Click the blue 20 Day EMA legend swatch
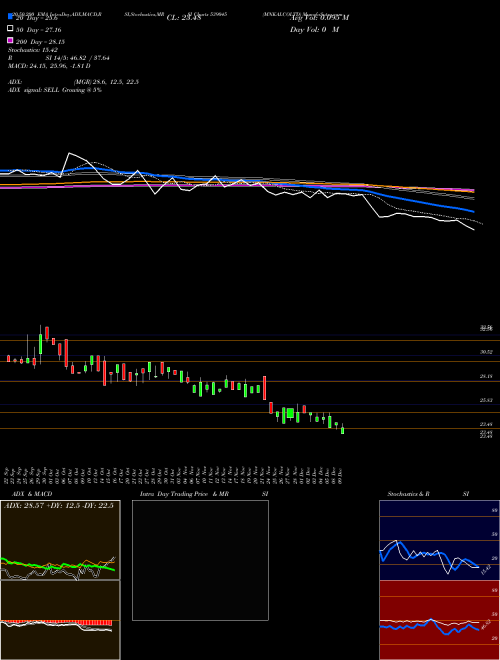Viewport: 500px width, 660px height. [x=10, y=17]
